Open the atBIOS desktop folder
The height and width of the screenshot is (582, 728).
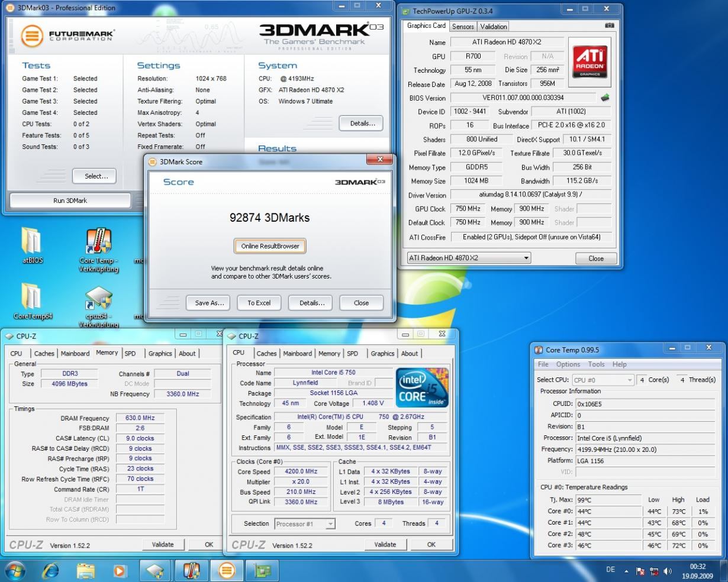(33, 245)
